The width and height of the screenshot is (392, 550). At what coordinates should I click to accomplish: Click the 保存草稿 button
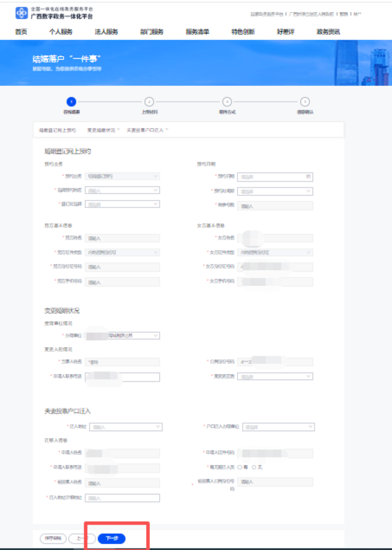pyautogui.click(x=53, y=538)
